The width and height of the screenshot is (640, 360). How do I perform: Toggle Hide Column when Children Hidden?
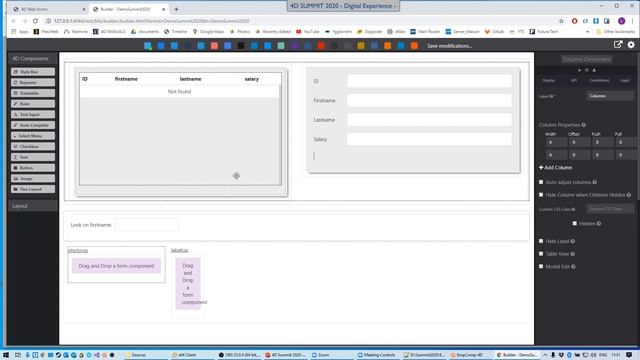coord(541,195)
